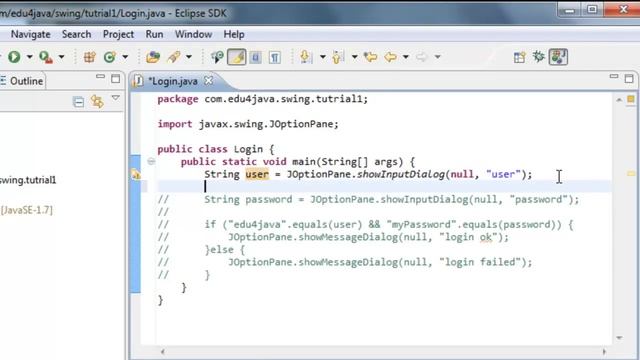Click the Back navigation arrow icon

(x=391, y=57)
